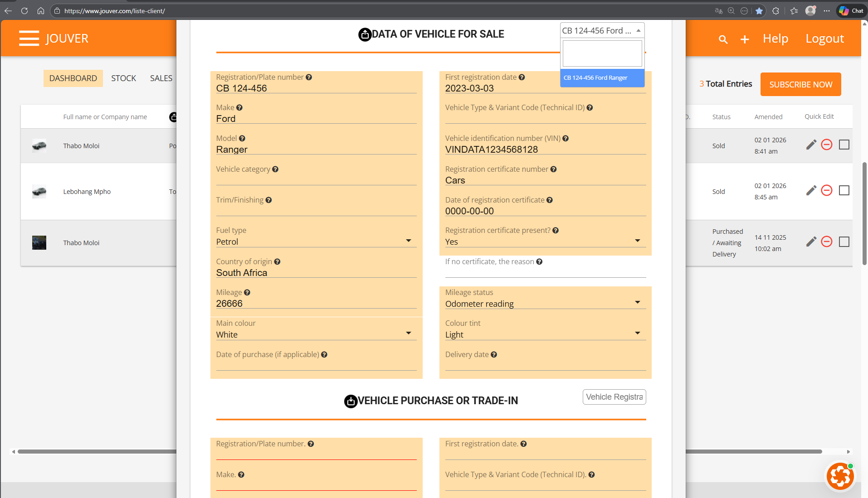Click the SUBSCRIBE NOW button
The image size is (868, 498).
[x=800, y=84]
